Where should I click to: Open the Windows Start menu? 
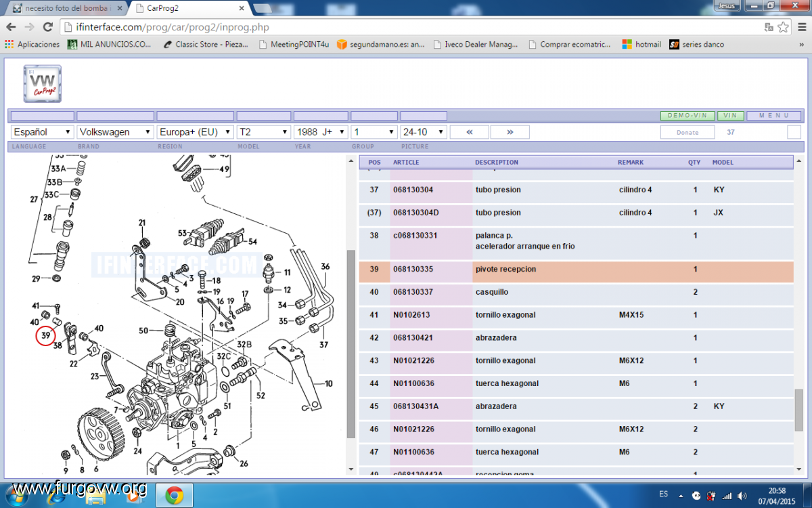(16, 495)
